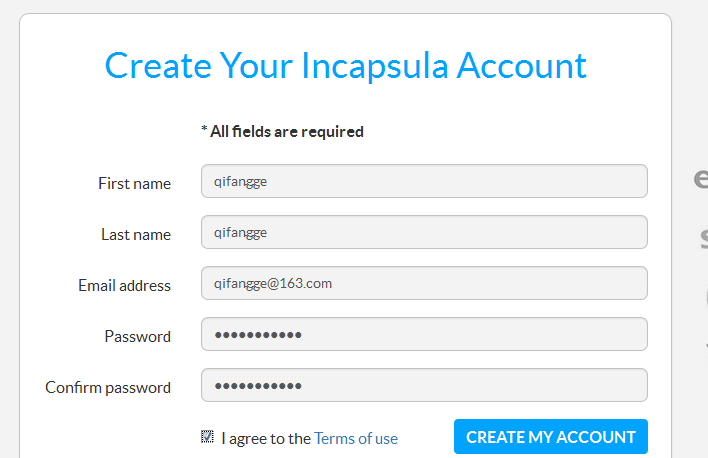This screenshot has width=708, height=458.
Task: Click the 'I agree to the' text
Action: (x=266, y=439)
